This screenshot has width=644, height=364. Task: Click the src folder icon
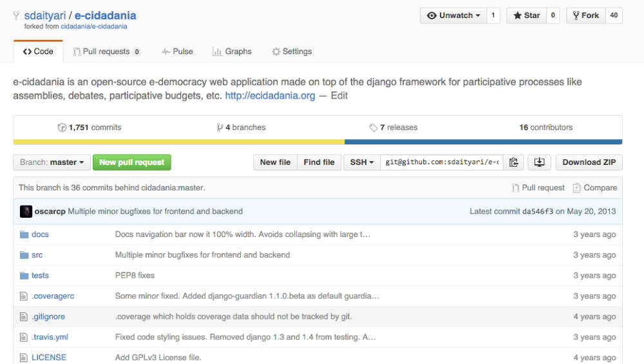tap(24, 255)
